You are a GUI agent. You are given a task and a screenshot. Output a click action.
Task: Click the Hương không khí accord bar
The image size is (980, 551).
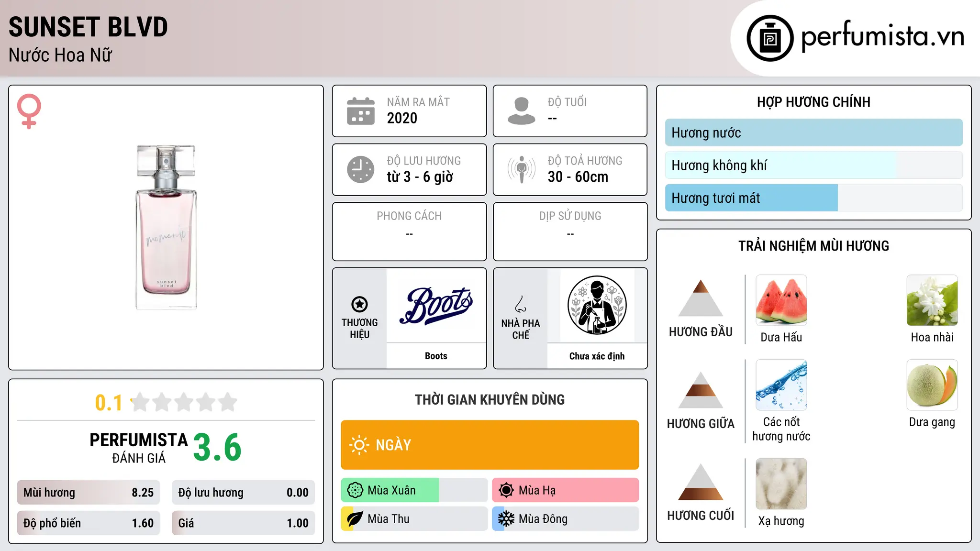coord(814,165)
